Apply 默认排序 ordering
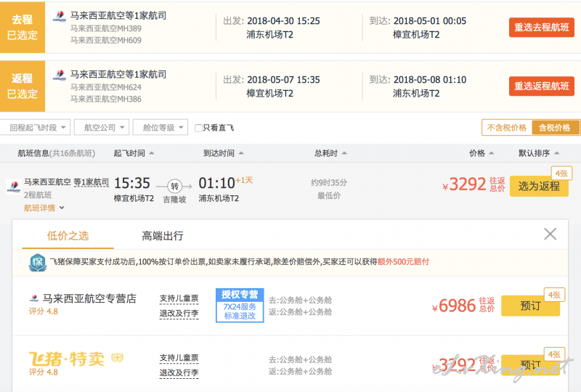 (538, 153)
